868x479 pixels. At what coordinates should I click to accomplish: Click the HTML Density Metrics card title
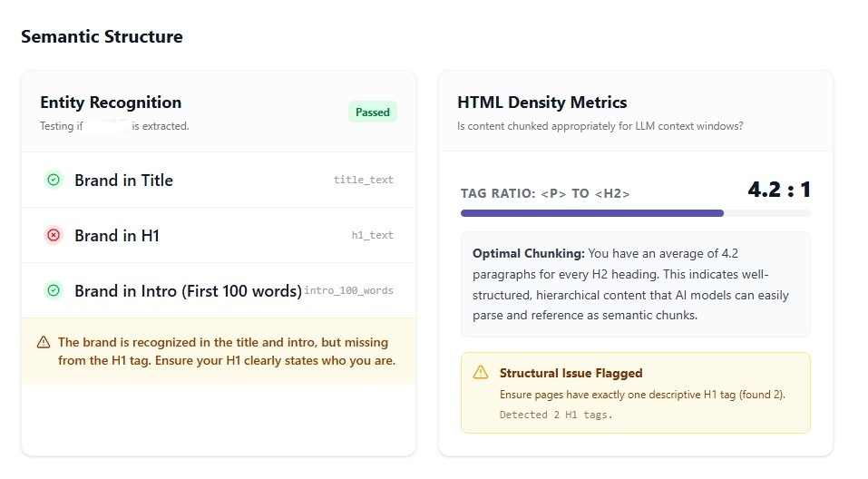(542, 103)
